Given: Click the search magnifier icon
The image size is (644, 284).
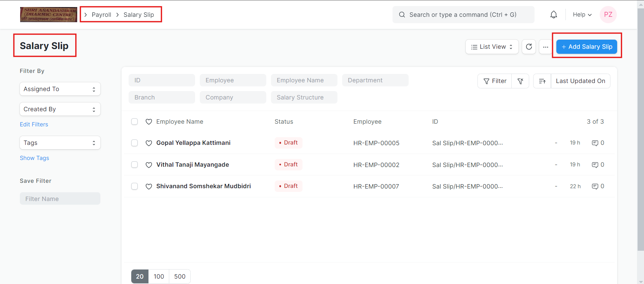Looking at the screenshot, I should tap(402, 15).
